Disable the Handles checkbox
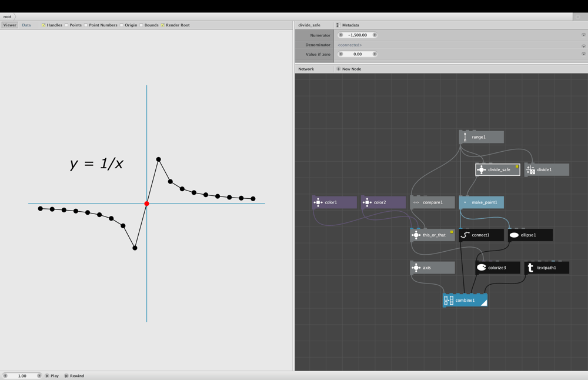The height and width of the screenshot is (380, 588). [44, 25]
